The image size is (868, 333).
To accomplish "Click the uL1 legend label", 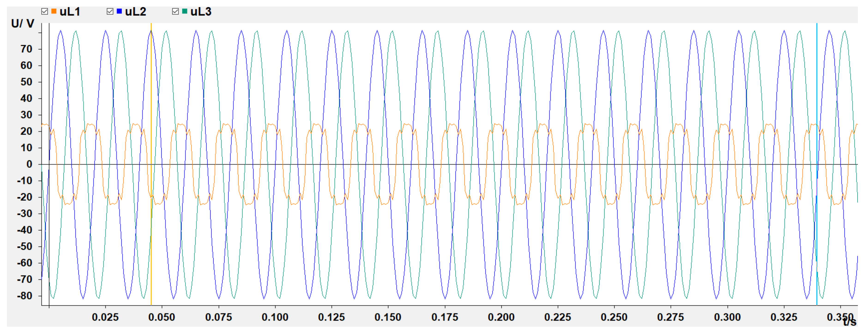I will [x=70, y=12].
